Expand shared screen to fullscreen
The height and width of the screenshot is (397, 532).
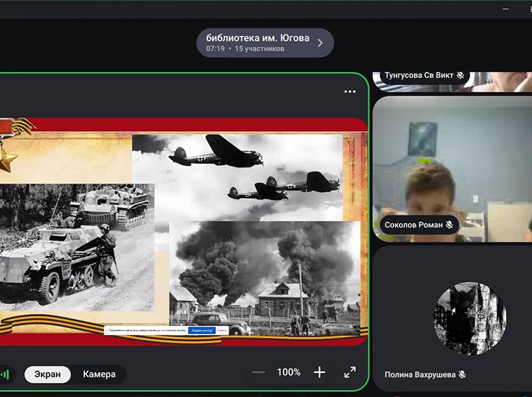(x=350, y=372)
